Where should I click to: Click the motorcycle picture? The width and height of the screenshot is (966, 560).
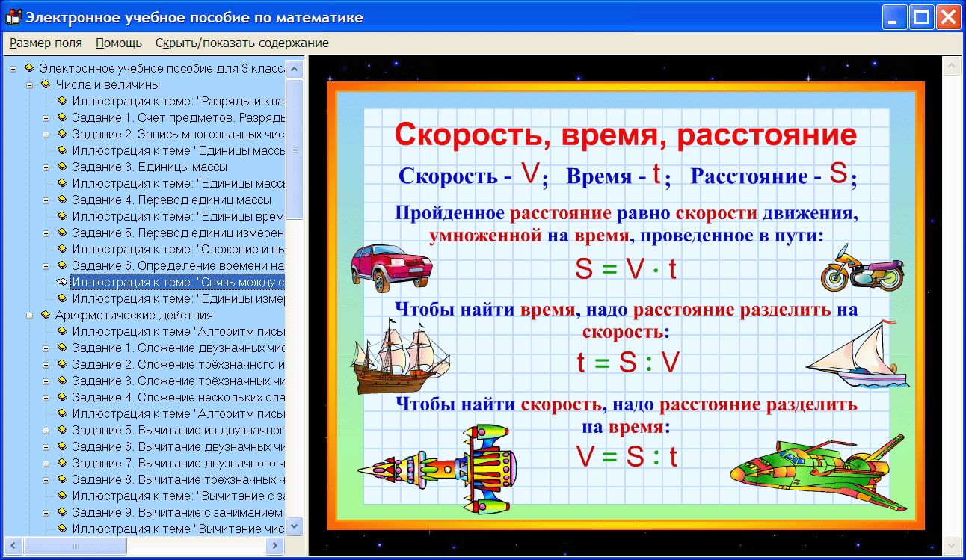pos(862,267)
